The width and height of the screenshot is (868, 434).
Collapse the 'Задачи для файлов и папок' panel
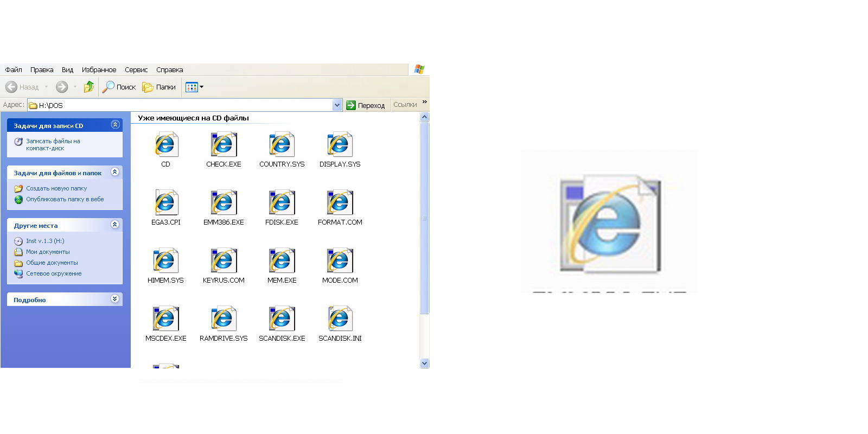115,172
